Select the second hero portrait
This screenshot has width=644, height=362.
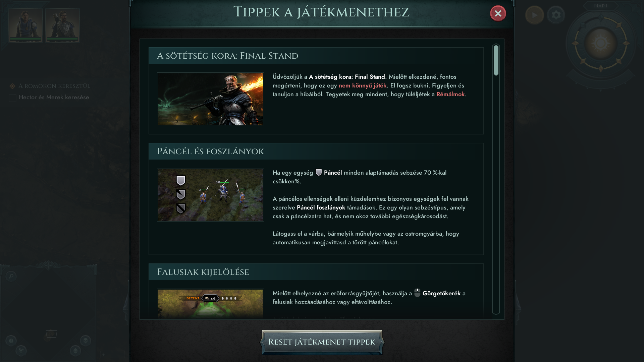coord(63,25)
